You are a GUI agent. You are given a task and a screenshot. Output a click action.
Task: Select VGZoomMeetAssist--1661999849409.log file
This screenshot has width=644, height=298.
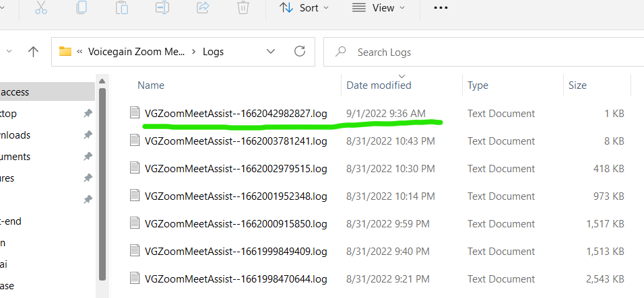click(236, 252)
